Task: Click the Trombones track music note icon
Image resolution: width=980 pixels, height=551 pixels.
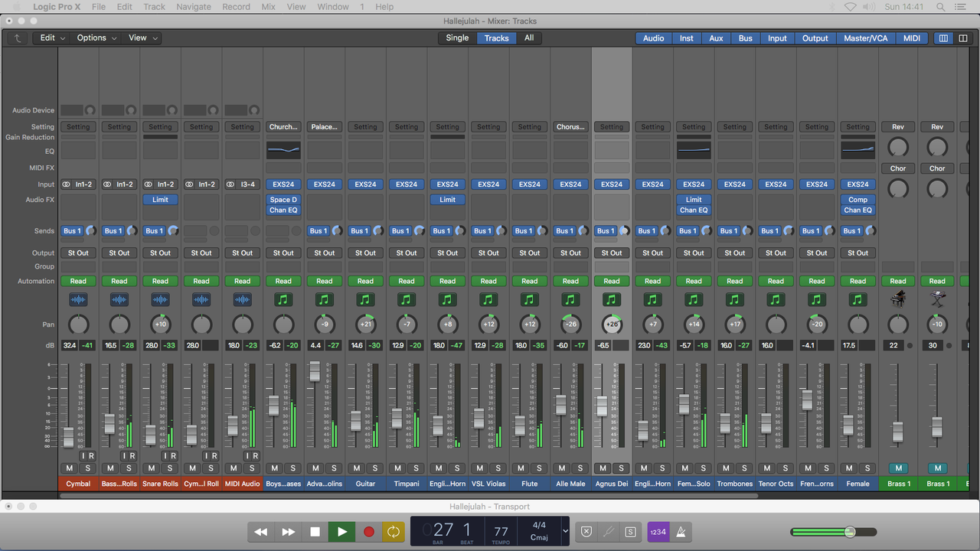Action: 734,300
